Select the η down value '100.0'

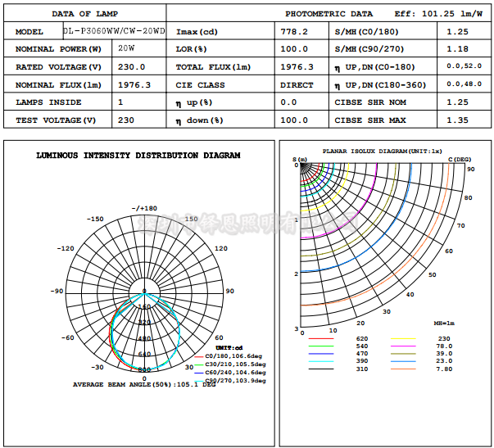(294, 120)
